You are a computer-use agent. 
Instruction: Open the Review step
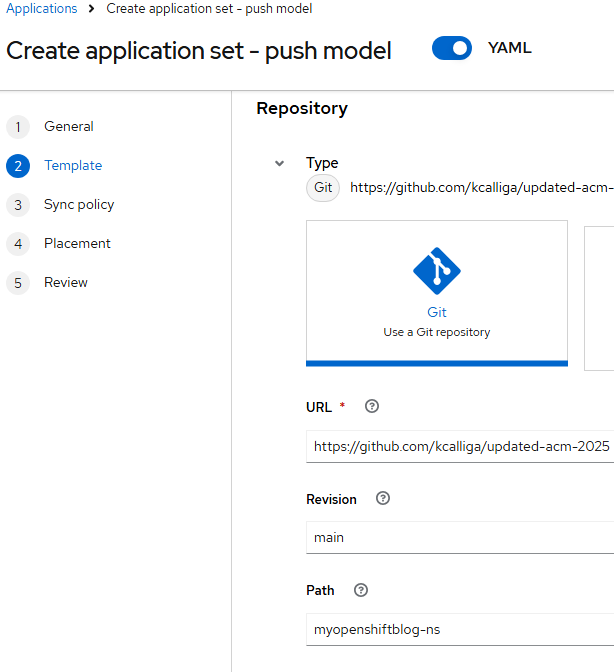pos(66,282)
